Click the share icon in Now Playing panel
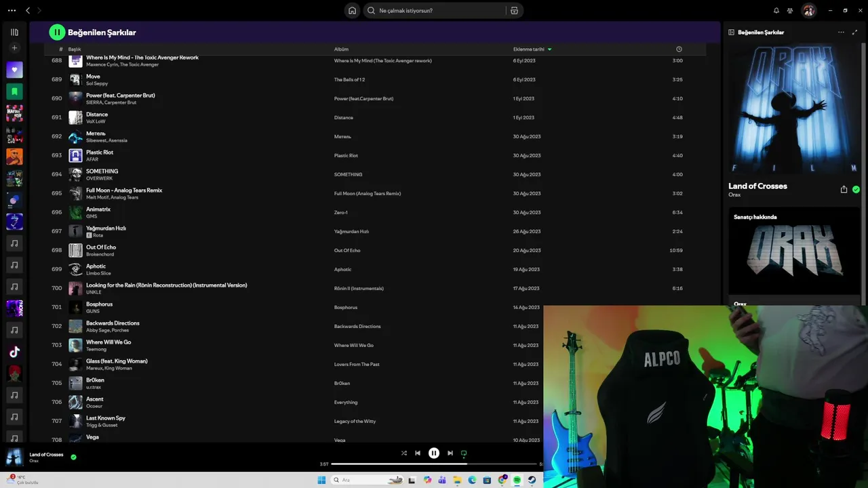 pyautogui.click(x=844, y=190)
